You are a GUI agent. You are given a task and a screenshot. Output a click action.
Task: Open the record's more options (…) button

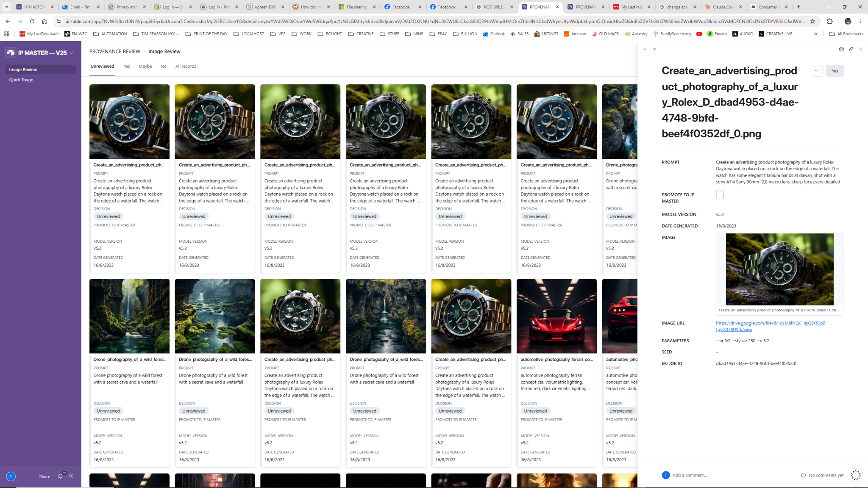point(816,71)
